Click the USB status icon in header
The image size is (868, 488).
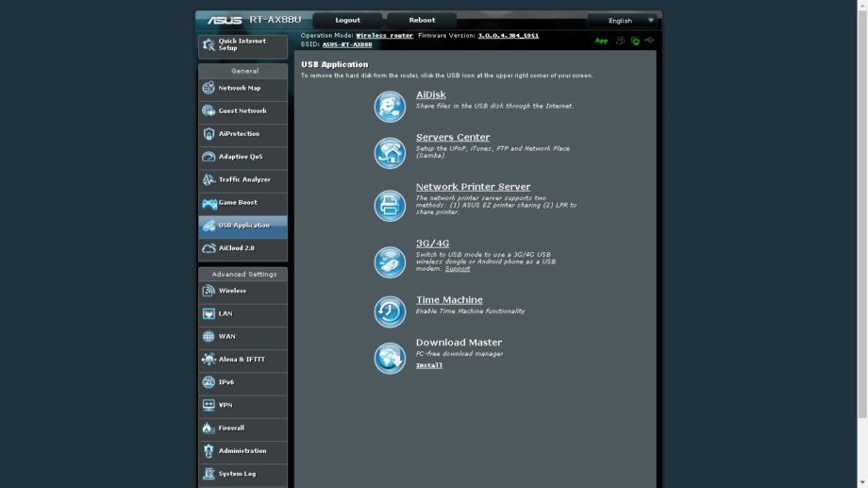(x=649, y=41)
